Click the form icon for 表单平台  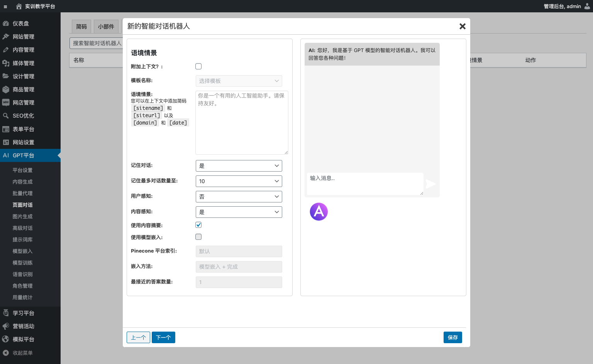[6, 129]
